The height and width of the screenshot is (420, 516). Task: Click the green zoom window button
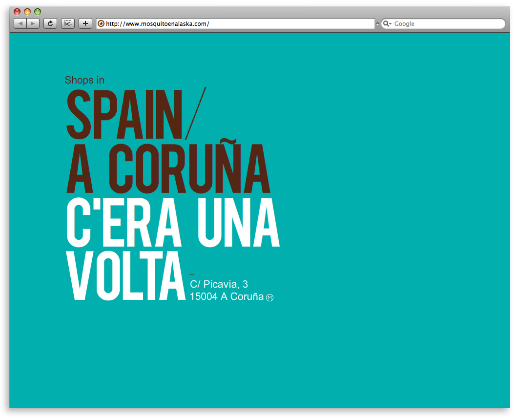pos(38,12)
